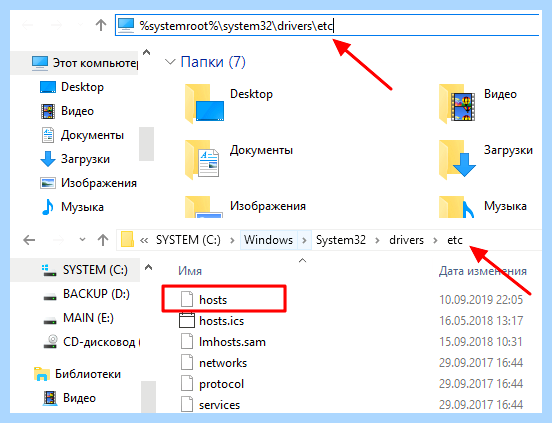
Task: Select the services file
Action: tap(219, 405)
